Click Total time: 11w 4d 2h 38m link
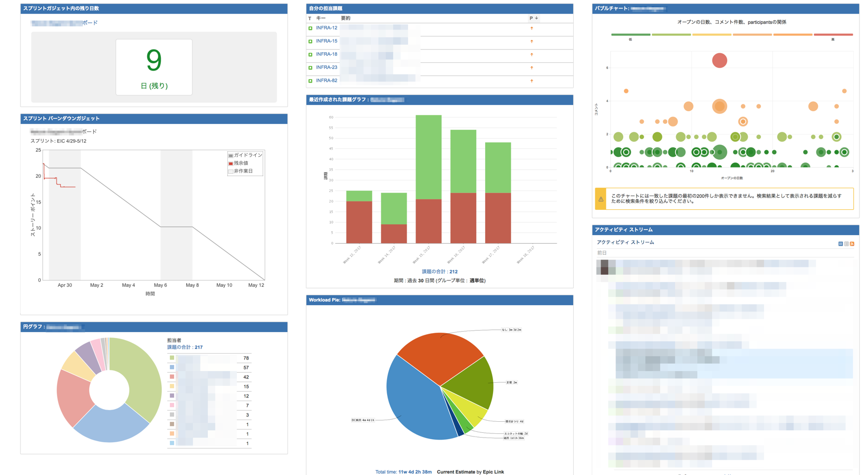Screen dimensions: 868x475 click(403, 472)
